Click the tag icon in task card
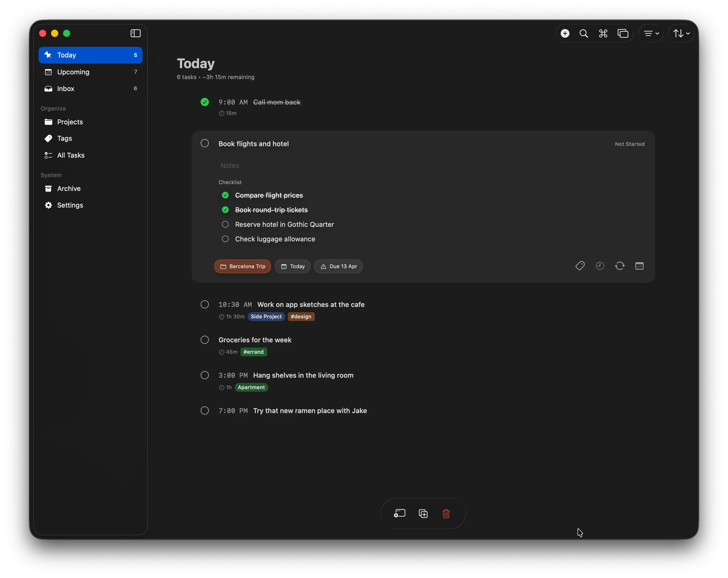The width and height of the screenshot is (728, 578). pyautogui.click(x=580, y=266)
